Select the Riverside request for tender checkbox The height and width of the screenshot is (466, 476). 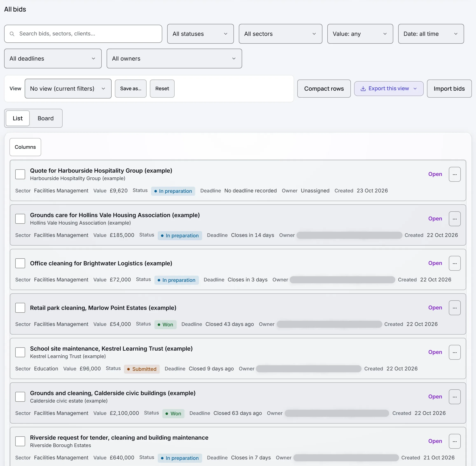point(20,441)
